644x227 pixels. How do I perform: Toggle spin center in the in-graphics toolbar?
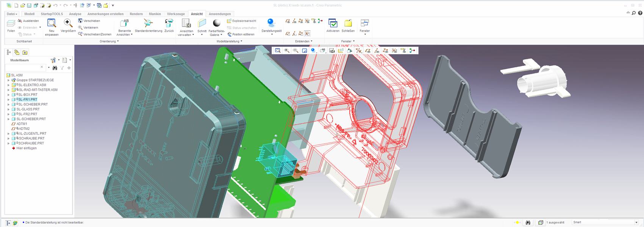coord(412,50)
